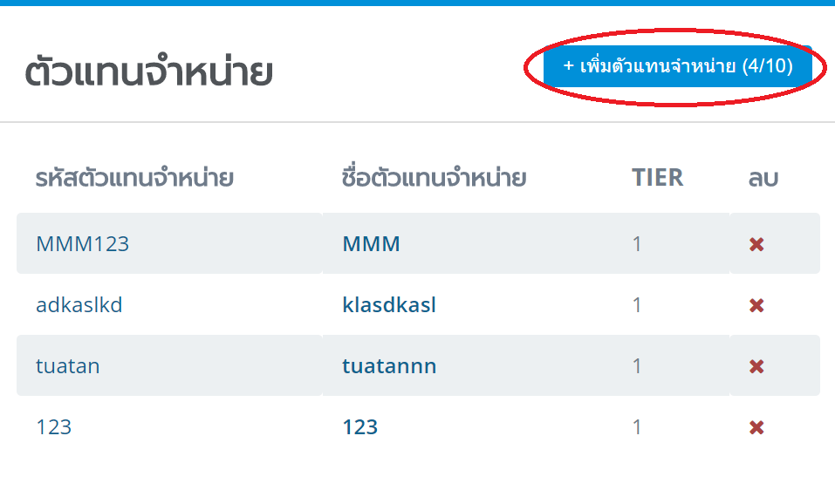Click the tier value of MMM row

(636, 244)
